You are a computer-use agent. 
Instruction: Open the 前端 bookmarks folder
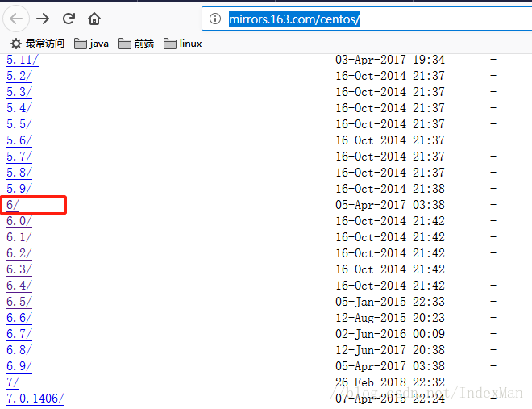point(136,44)
